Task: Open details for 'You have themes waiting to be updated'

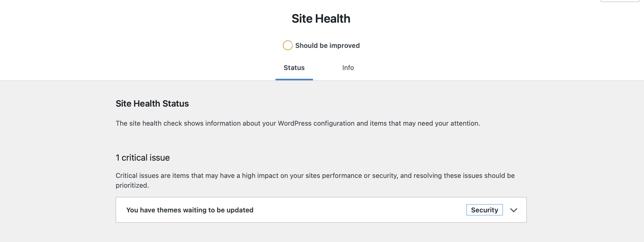Action: tap(514, 210)
